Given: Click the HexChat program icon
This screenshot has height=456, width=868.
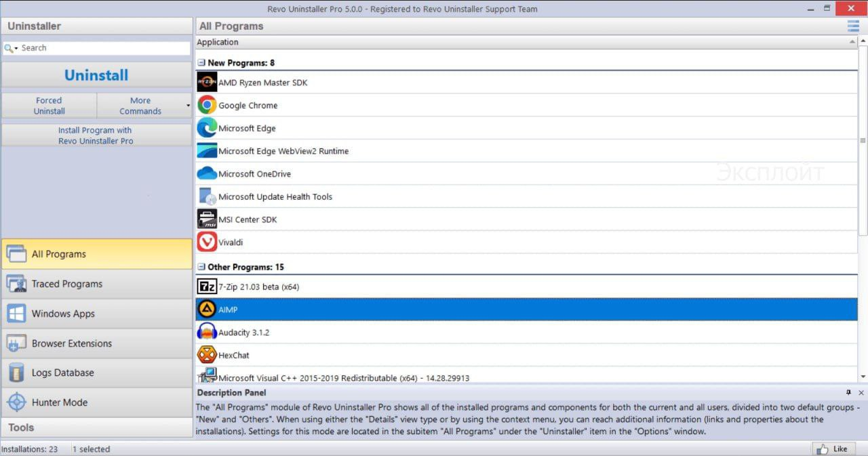Looking at the screenshot, I should pyautogui.click(x=207, y=355).
